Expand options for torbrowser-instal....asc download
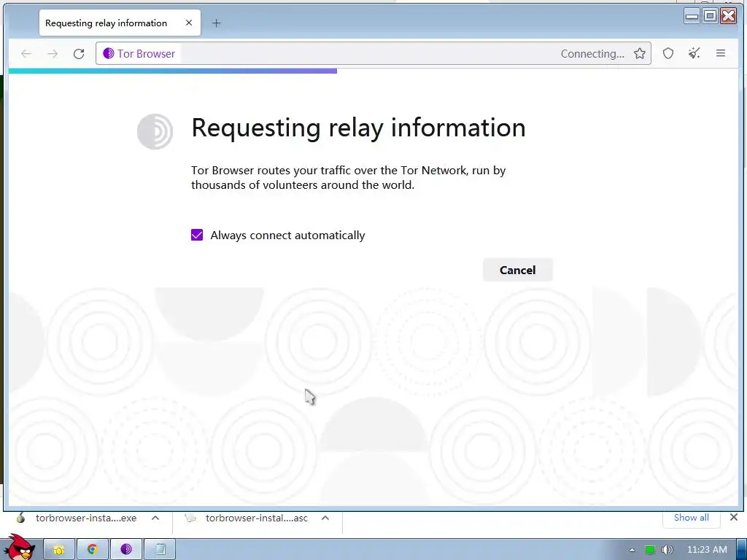 (325, 518)
